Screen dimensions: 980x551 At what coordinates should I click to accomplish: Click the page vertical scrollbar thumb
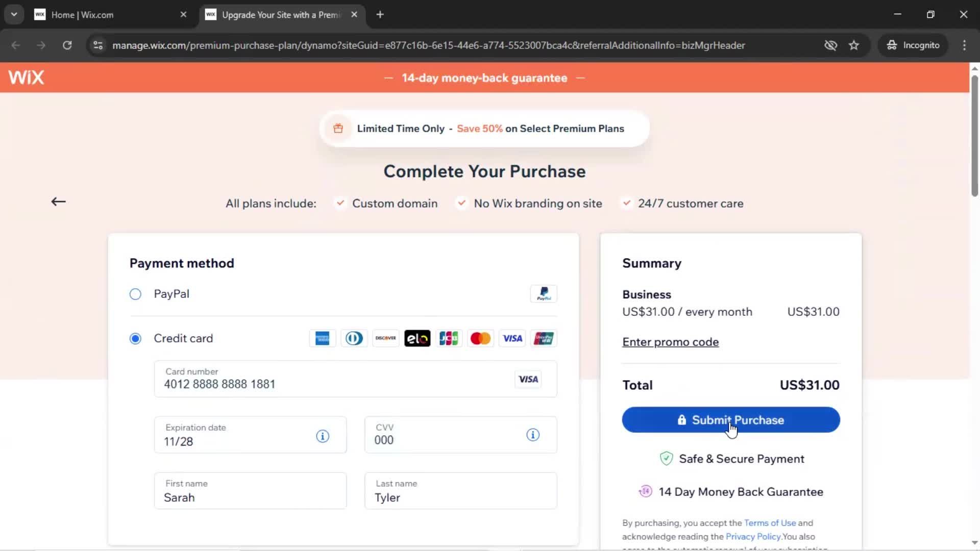974,135
